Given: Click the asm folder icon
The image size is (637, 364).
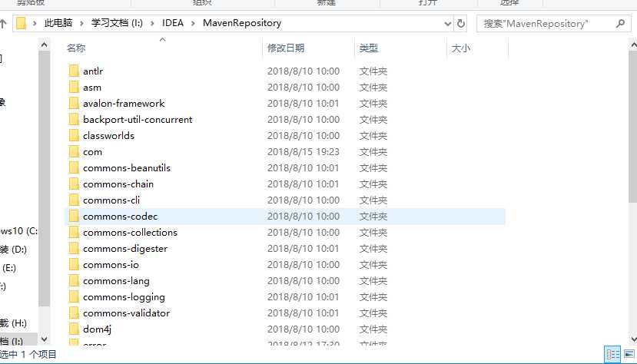Looking at the screenshot, I should 74,88.
